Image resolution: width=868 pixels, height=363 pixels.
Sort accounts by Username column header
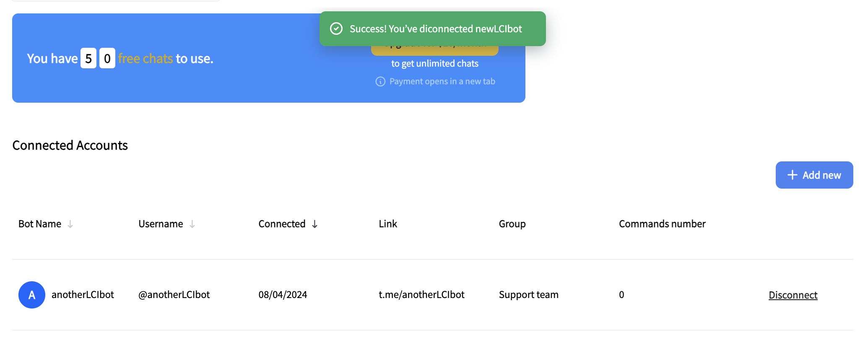coord(161,224)
